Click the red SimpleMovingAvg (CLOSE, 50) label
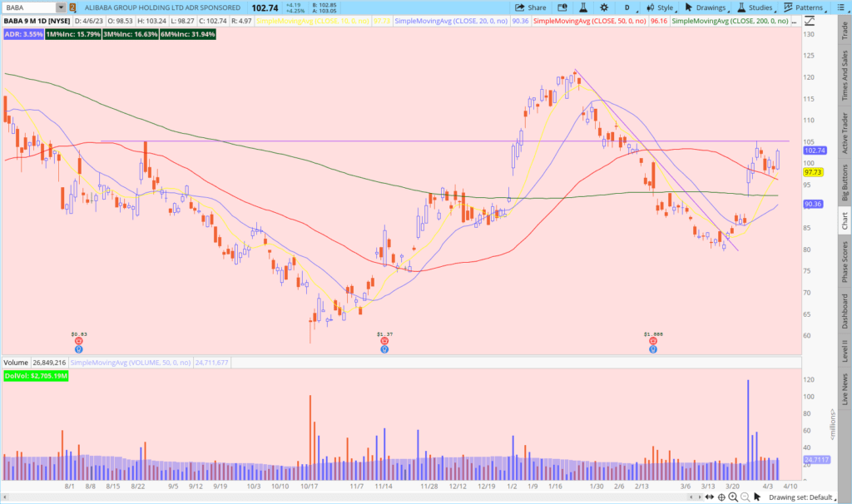Viewport: 852px width, 504px height. pos(590,21)
